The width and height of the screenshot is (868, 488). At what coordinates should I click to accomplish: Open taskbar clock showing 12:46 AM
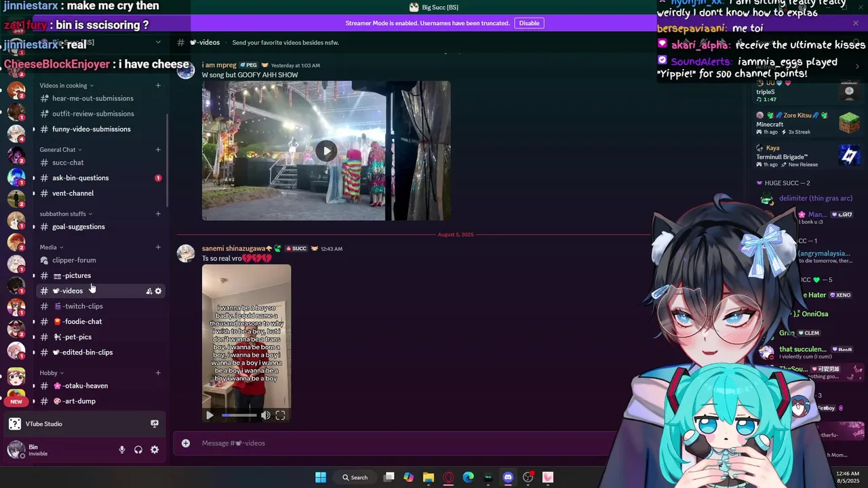tap(848, 477)
